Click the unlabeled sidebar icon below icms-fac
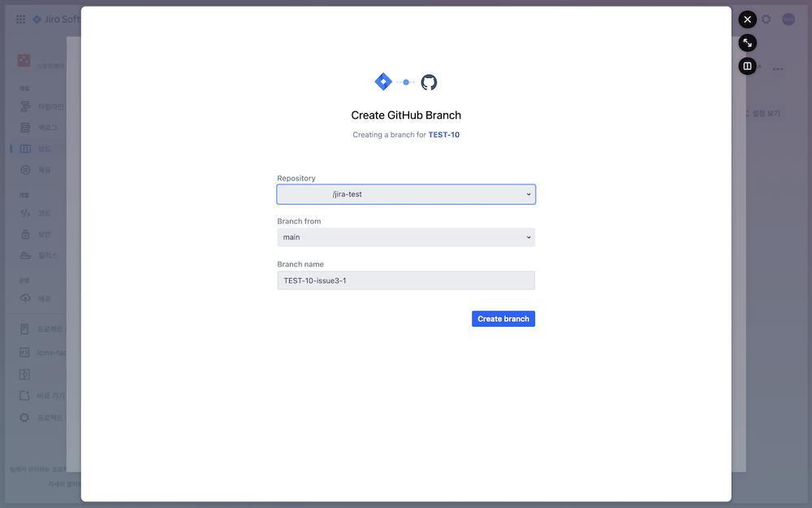The image size is (812, 508). [24, 374]
